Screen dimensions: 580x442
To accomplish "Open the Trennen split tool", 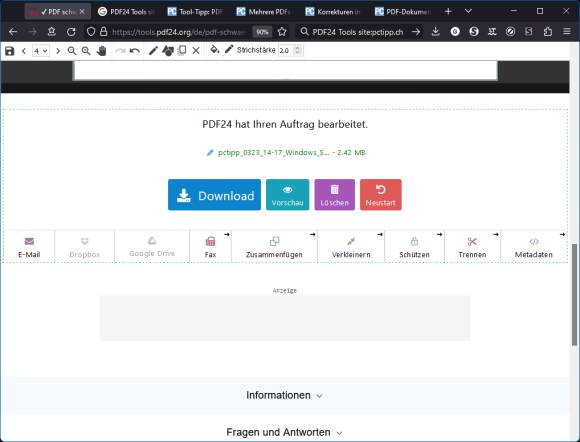I will pos(472,247).
